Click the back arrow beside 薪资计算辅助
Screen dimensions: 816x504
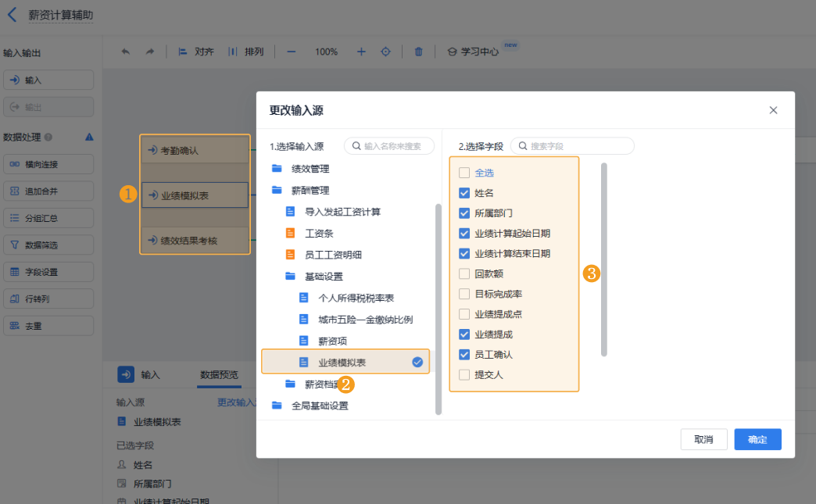pyautogui.click(x=12, y=15)
